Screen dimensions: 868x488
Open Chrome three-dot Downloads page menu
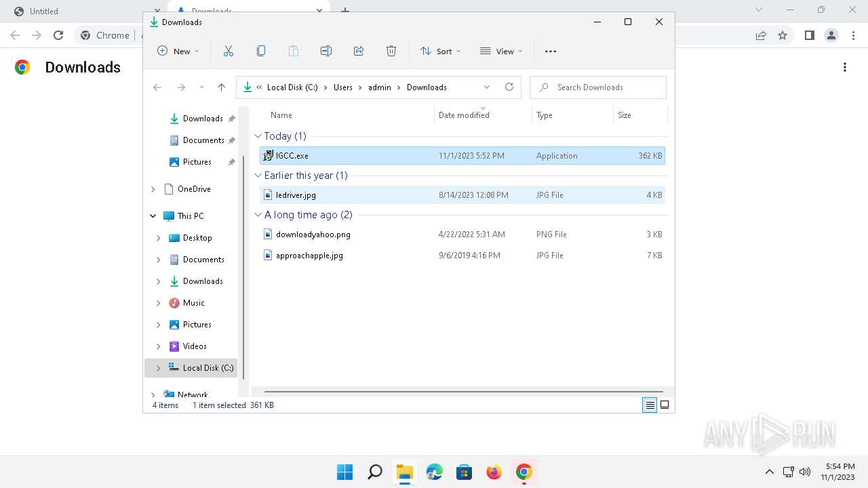pos(845,67)
